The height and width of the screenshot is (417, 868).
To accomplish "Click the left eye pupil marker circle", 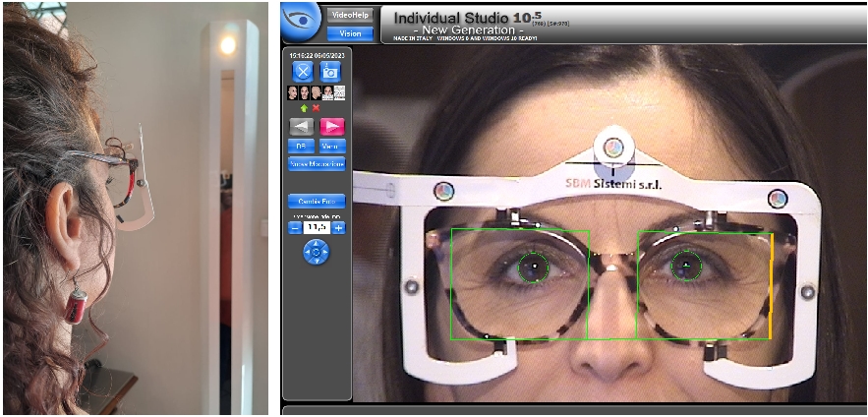I will pyautogui.click(x=534, y=268).
